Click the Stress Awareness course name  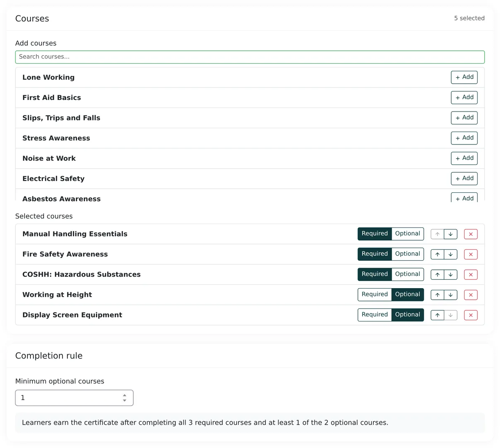pos(56,138)
